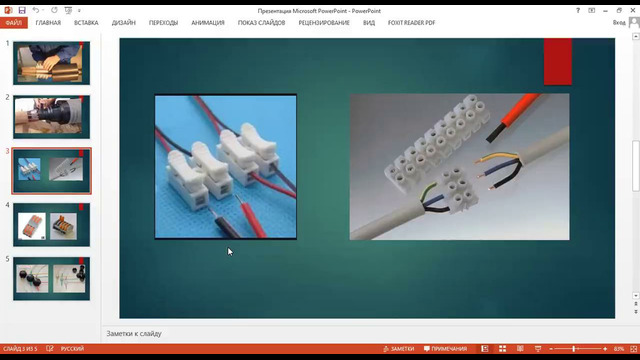Click scroll down arrow of slide scrollbar
This screenshot has width=640, height=360.
click(x=636, y=295)
